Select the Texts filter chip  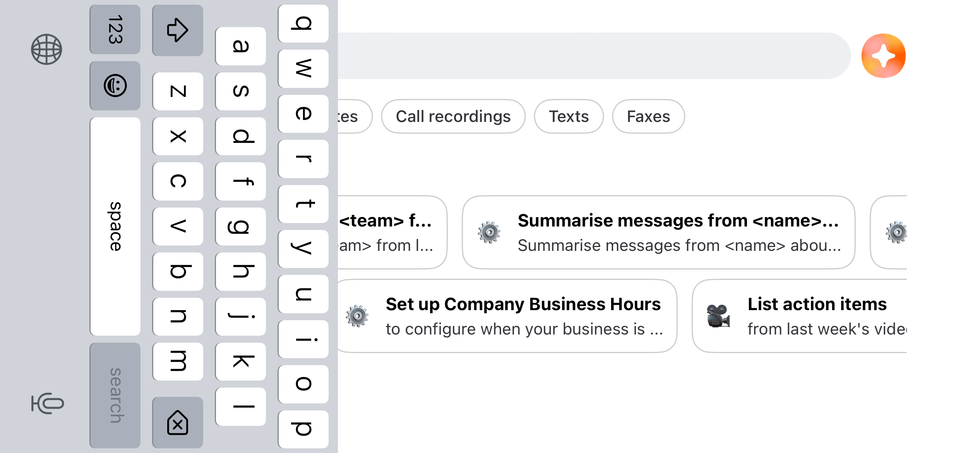coord(568,117)
